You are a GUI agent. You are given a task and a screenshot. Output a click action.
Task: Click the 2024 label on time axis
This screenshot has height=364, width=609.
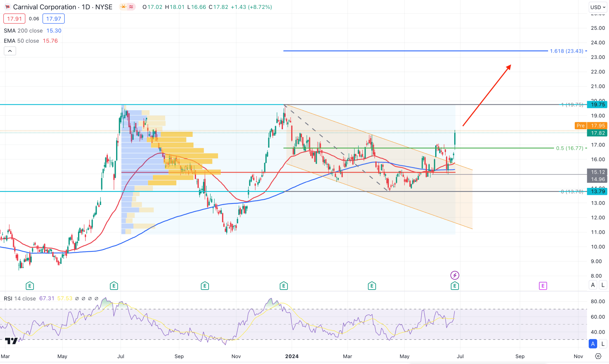coord(292,356)
